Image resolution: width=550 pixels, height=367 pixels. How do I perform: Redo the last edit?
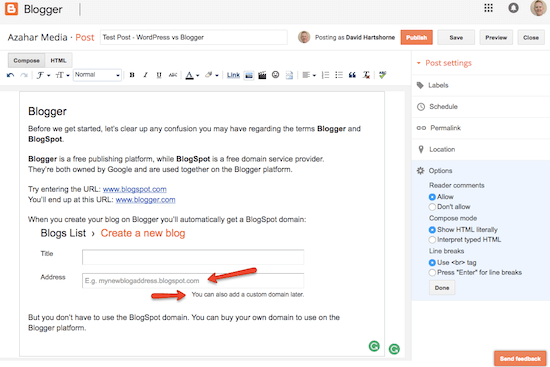[x=24, y=75]
